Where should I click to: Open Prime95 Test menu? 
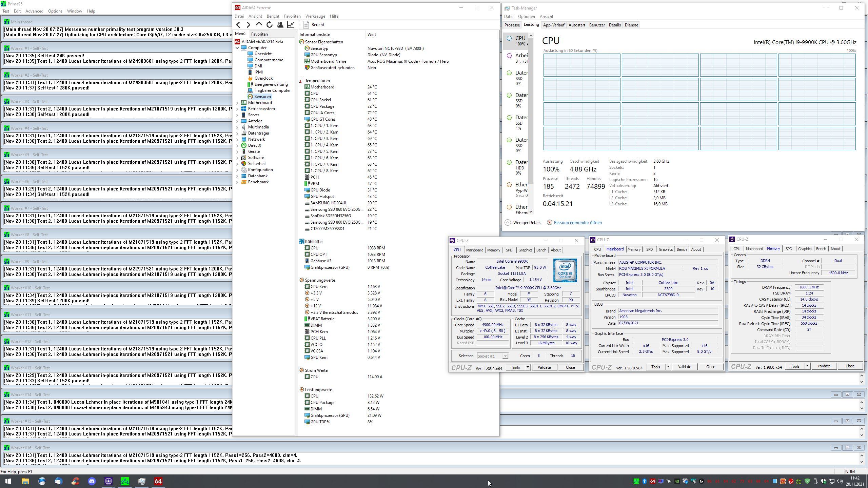[6, 11]
